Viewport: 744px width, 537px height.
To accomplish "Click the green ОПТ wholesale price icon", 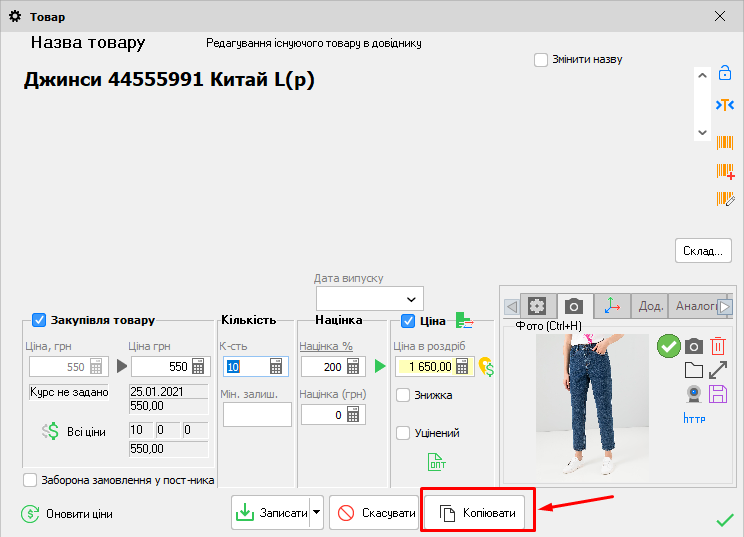I will (437, 461).
